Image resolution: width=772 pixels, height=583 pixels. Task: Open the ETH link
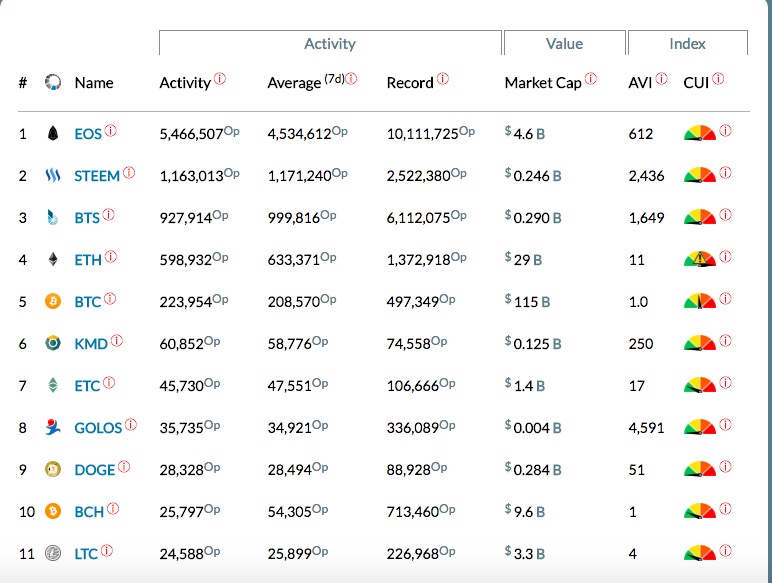88,259
